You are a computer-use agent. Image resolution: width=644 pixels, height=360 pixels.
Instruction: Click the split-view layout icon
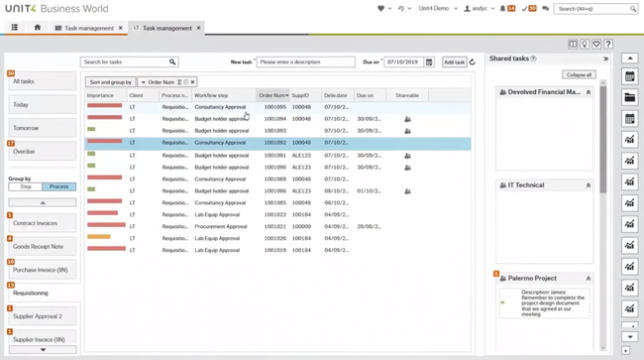pos(573,44)
